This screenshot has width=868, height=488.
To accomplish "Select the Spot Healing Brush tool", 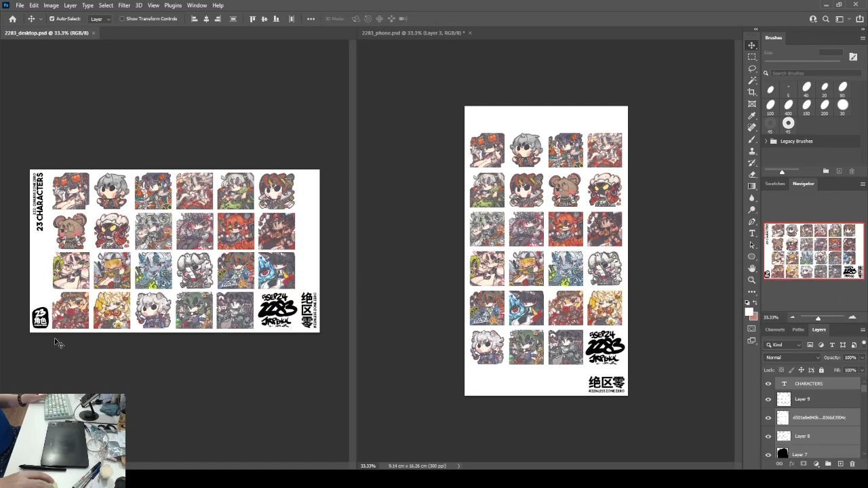I will [751, 127].
